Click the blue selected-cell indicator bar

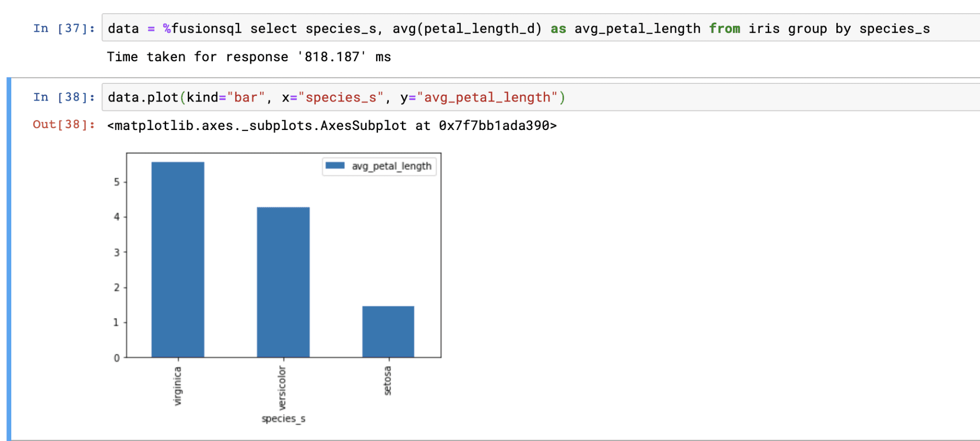click(9, 259)
